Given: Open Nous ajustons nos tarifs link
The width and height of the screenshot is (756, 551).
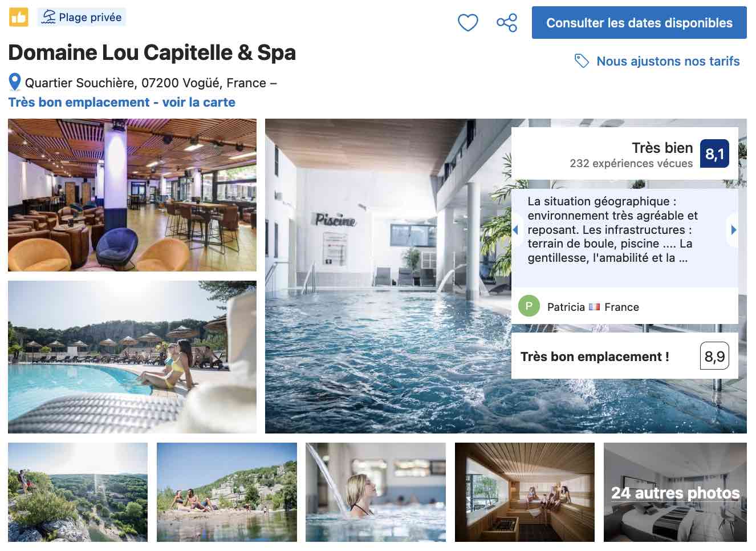Looking at the screenshot, I should tap(668, 61).
